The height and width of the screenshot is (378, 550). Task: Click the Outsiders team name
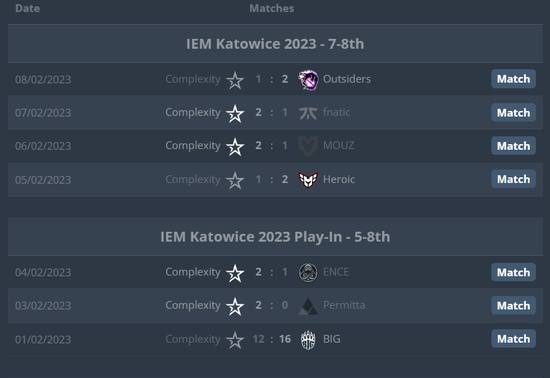347,79
